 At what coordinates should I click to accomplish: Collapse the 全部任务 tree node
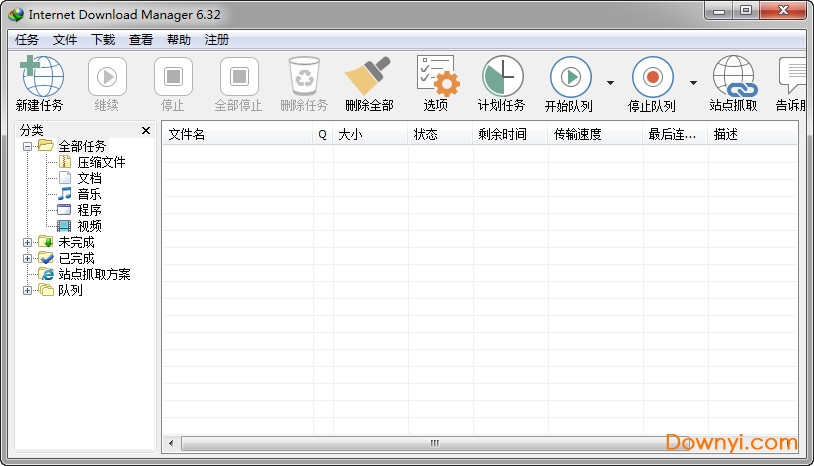[x=27, y=146]
